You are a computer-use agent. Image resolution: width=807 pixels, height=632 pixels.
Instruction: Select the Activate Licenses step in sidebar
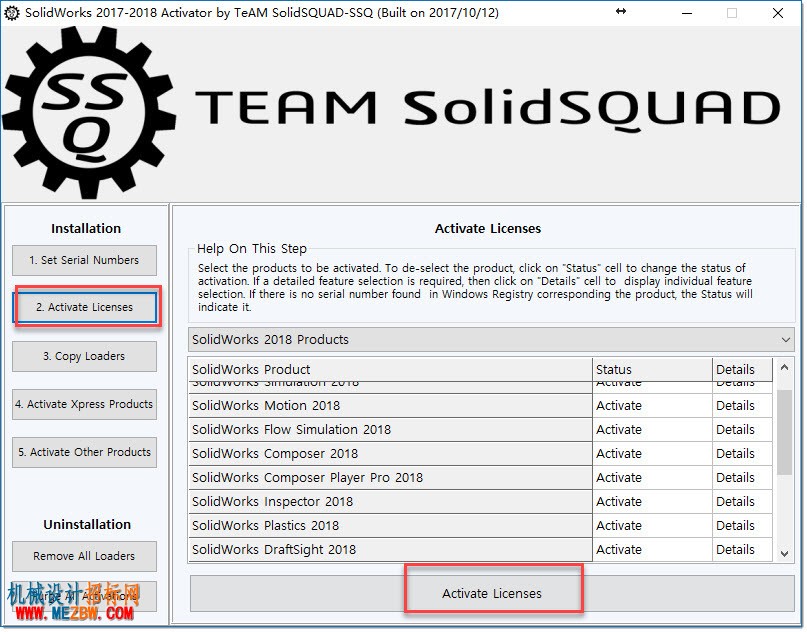click(x=84, y=307)
